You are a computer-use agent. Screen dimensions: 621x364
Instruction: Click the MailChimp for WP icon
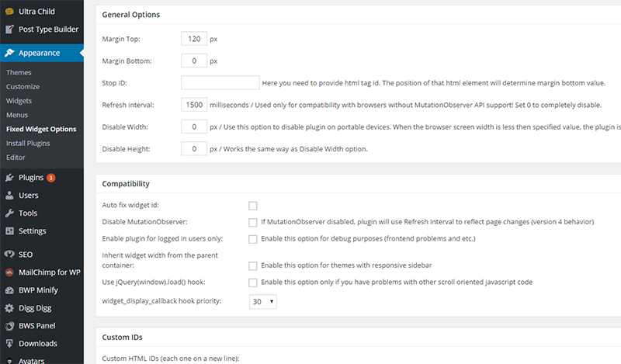[x=9, y=272]
